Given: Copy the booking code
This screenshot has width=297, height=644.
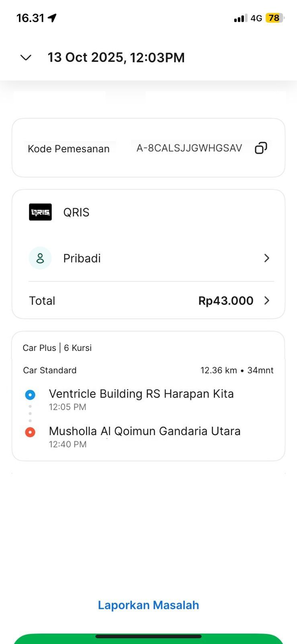Looking at the screenshot, I should (261, 148).
